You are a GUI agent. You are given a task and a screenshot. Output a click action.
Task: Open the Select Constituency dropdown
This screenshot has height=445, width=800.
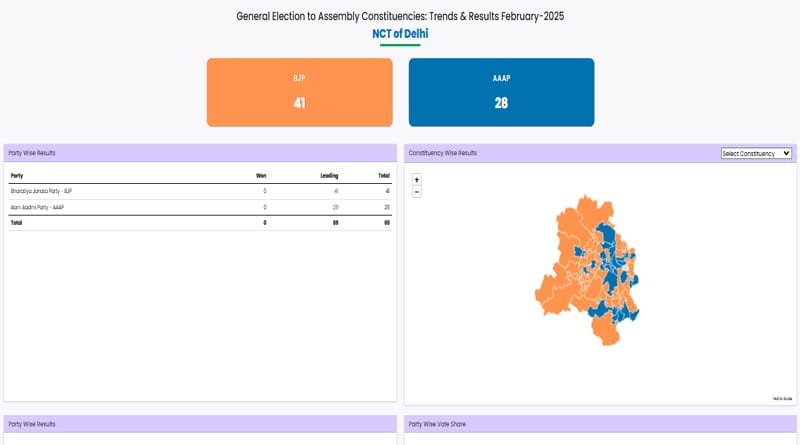(x=756, y=153)
